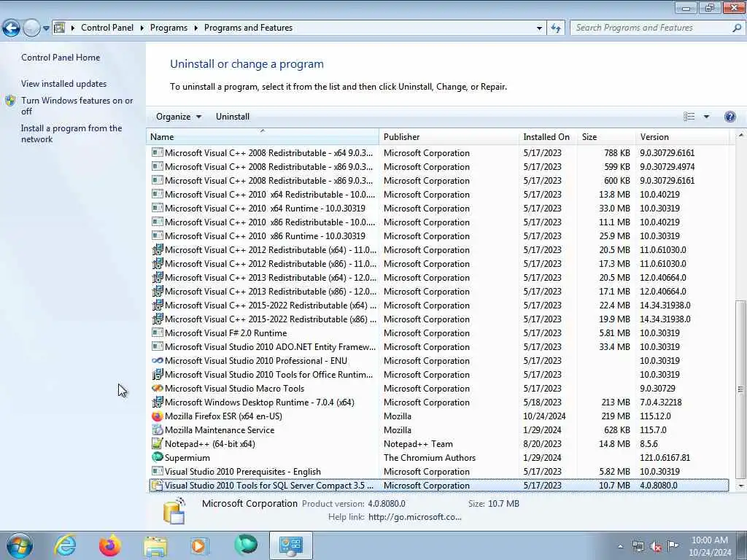Click the shield icon beside Windows features

point(10,101)
